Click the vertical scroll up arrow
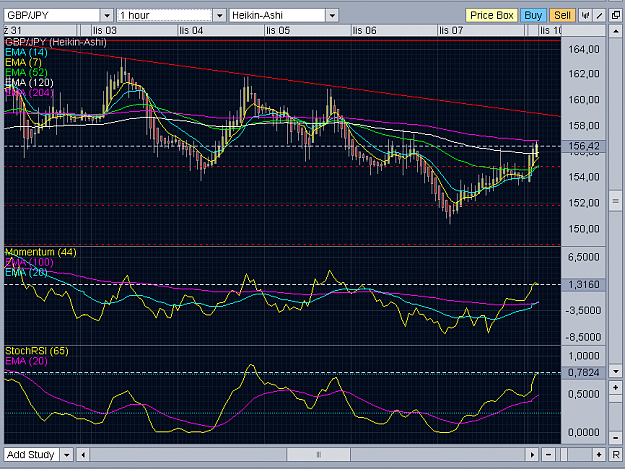The width and height of the screenshot is (625, 469). click(x=616, y=31)
